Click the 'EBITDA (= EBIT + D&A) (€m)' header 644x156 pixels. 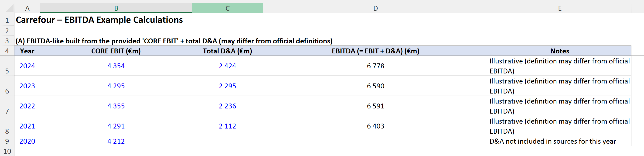coord(376,51)
